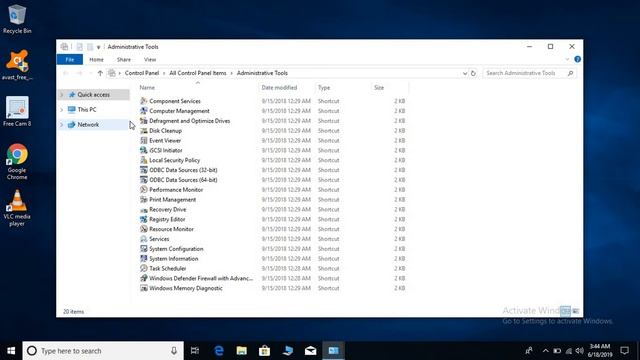Image resolution: width=640 pixels, height=360 pixels.
Task: Select VLC media player desktop shortcut
Action: 17,208
